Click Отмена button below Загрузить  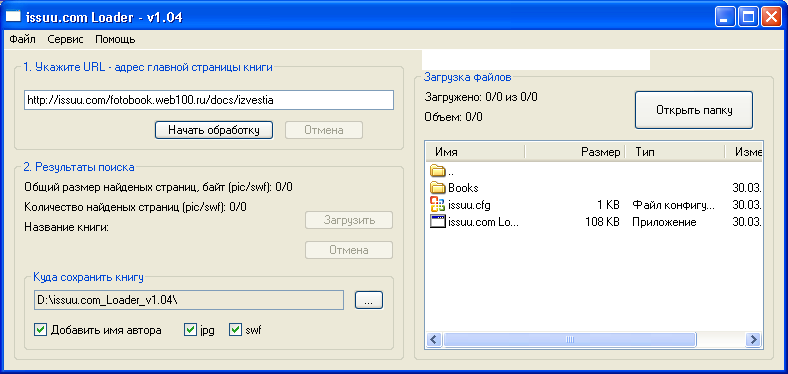point(349,250)
